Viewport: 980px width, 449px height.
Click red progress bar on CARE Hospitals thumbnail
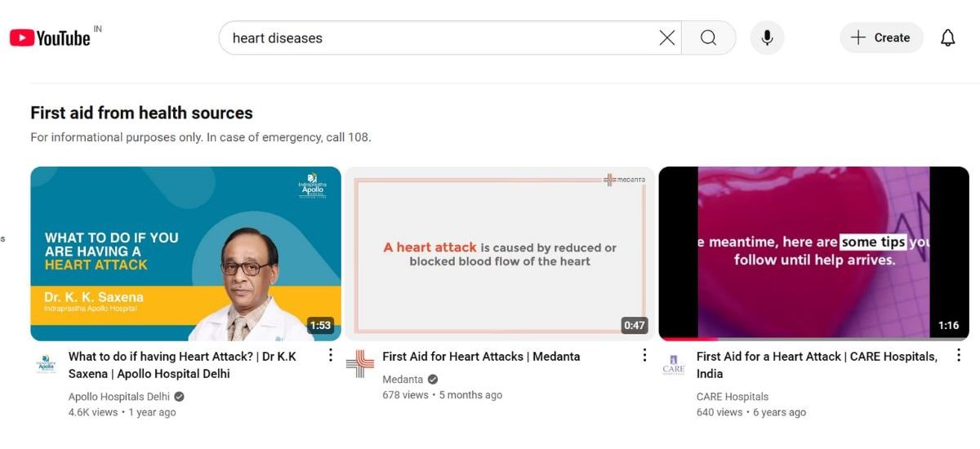(x=688, y=338)
